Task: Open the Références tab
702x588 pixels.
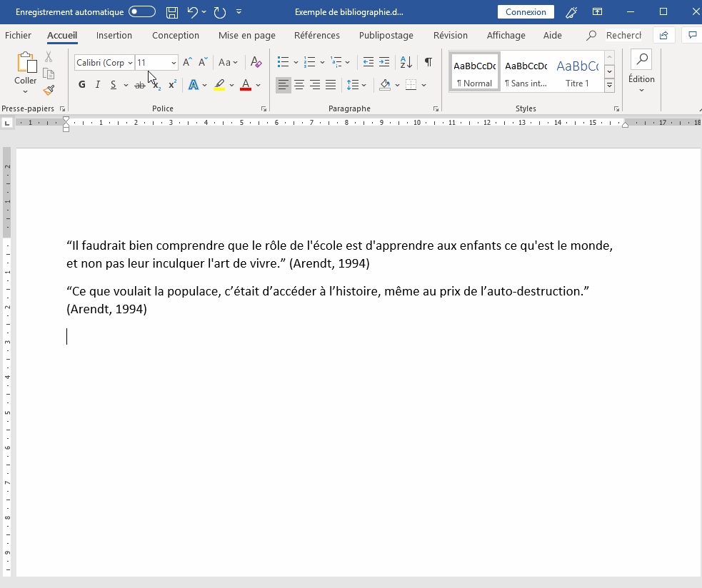Action: pyautogui.click(x=317, y=36)
